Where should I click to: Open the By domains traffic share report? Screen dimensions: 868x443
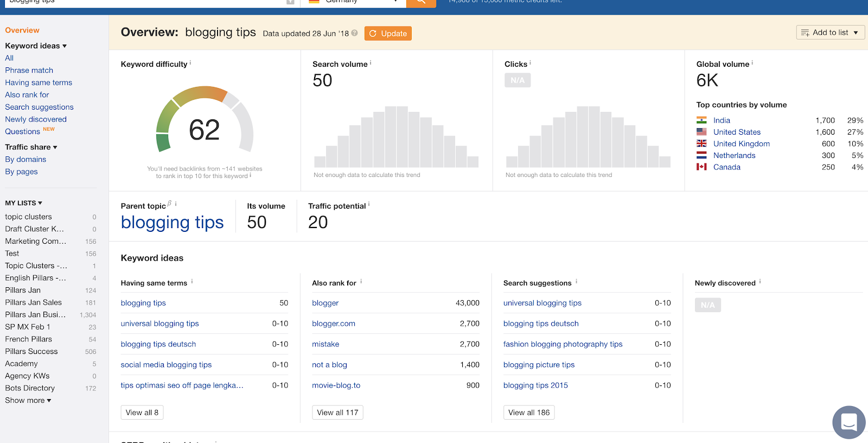point(25,160)
